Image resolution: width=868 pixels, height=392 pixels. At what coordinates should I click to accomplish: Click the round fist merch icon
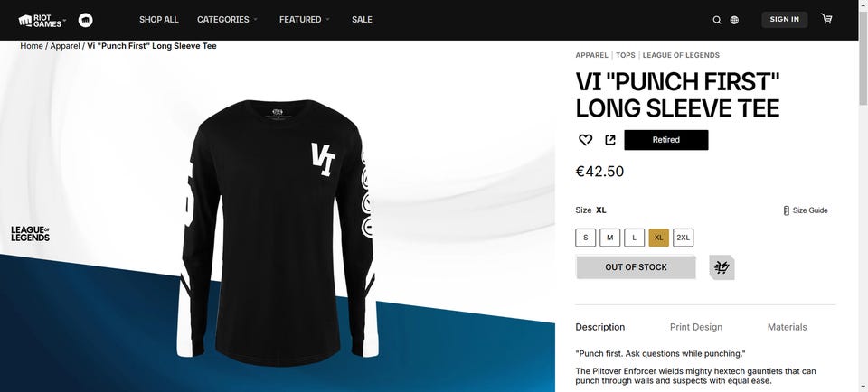point(86,21)
